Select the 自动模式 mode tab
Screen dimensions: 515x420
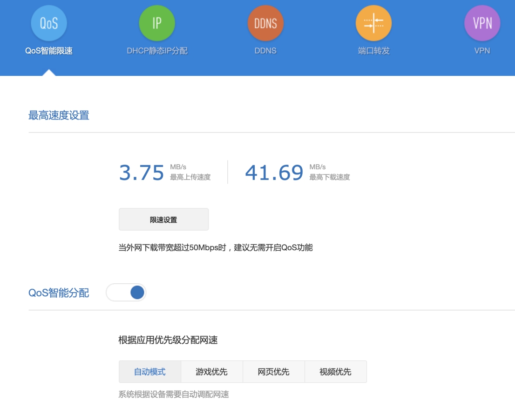(x=149, y=371)
